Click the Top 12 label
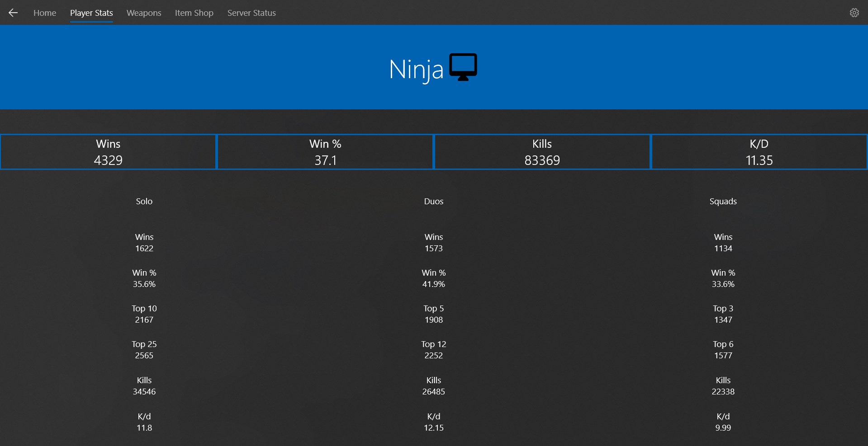This screenshot has height=446, width=868. click(434, 344)
